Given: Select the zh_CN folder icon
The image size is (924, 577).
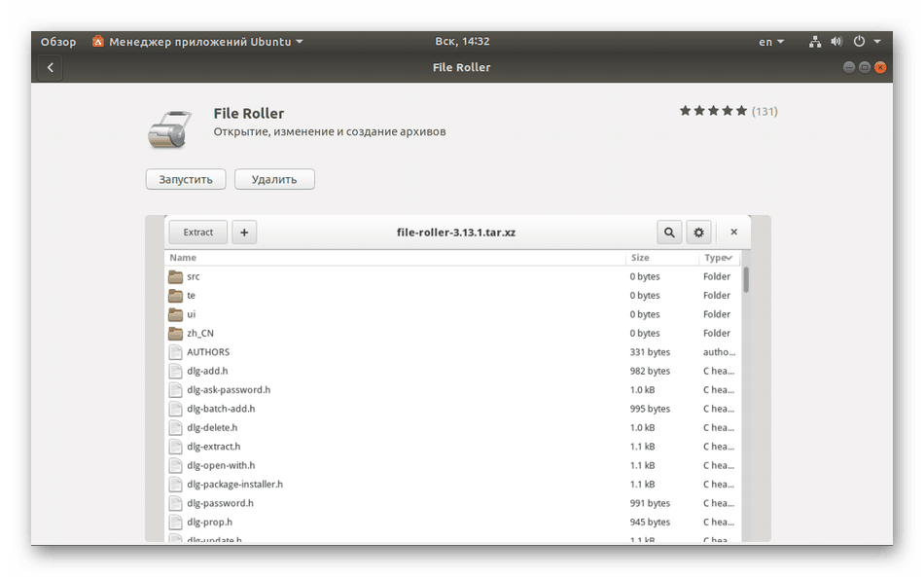Looking at the screenshot, I should (176, 333).
